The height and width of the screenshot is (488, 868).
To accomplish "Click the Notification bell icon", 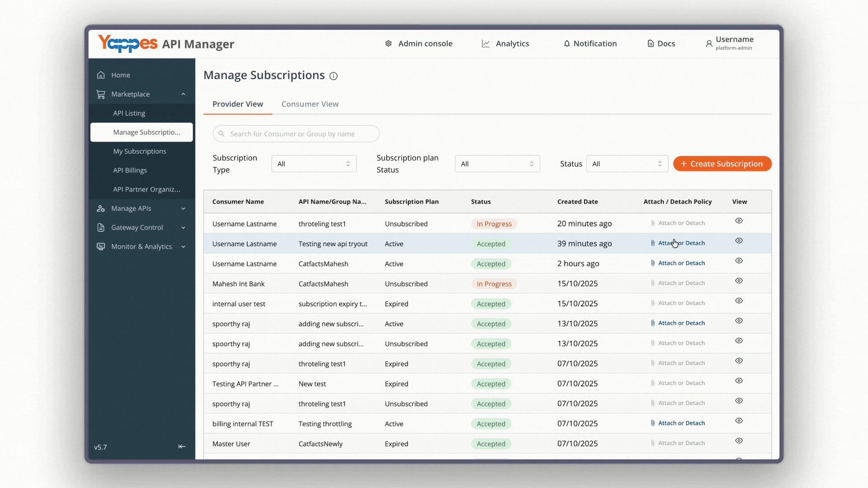I will (x=566, y=43).
